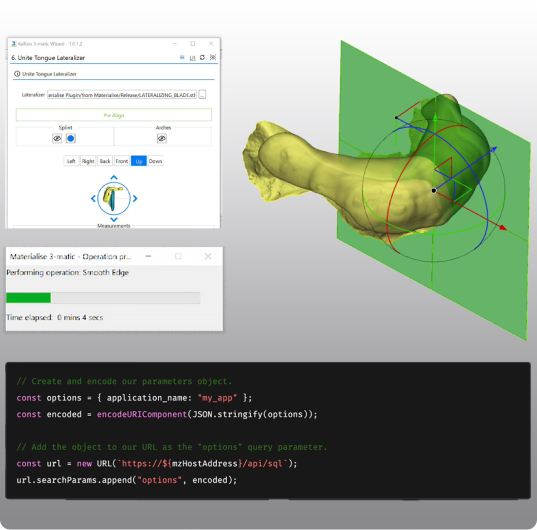The height and width of the screenshot is (530, 537).
Task: Click the Lateralizer file path field
Action: click(x=122, y=95)
